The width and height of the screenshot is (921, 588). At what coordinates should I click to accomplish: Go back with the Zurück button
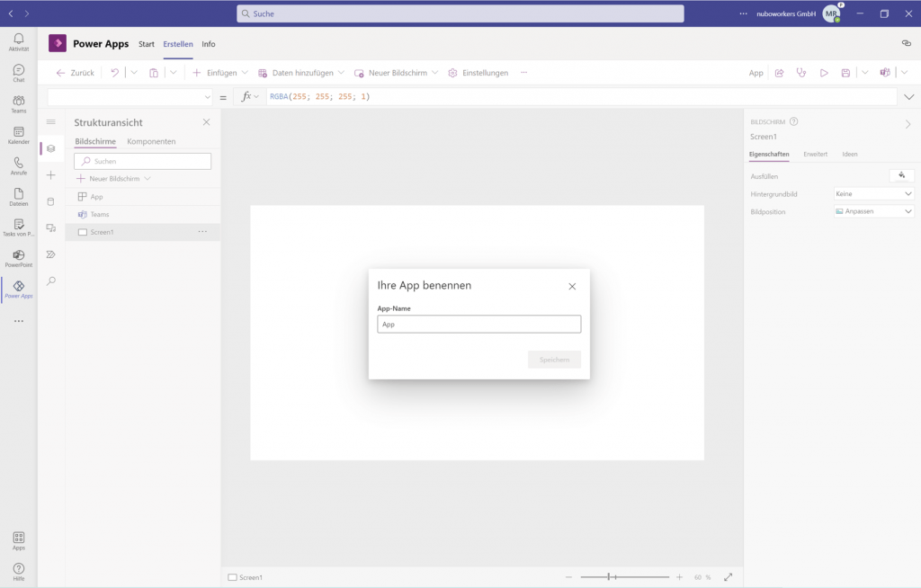tap(75, 73)
